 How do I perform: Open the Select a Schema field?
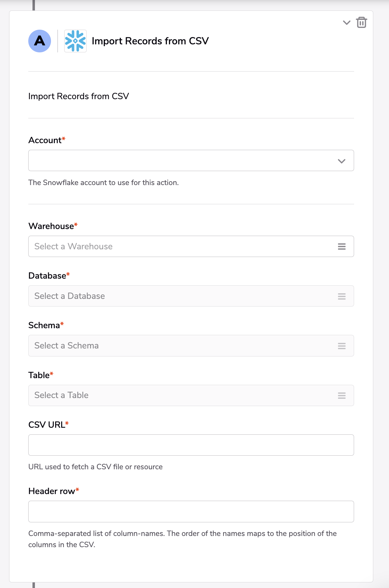(191, 346)
